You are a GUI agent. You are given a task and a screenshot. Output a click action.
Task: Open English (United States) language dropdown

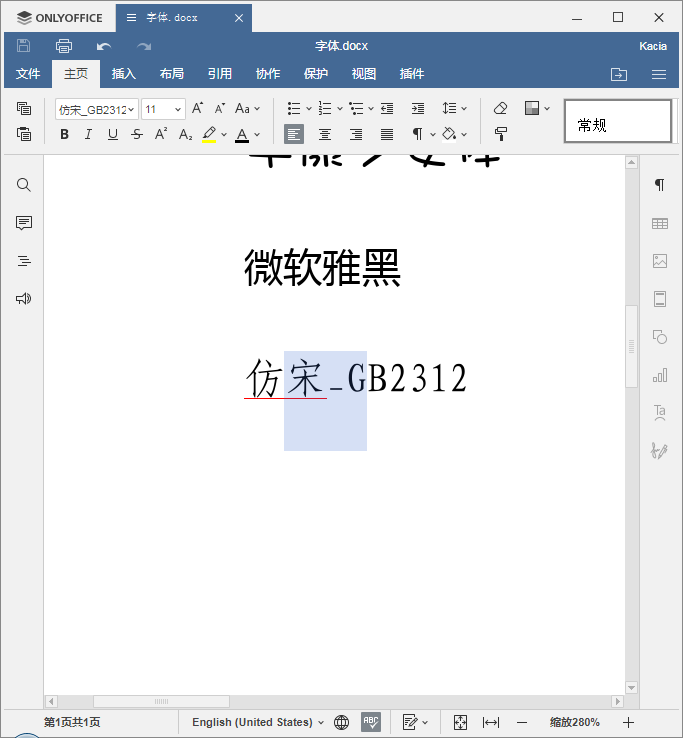pyautogui.click(x=258, y=722)
